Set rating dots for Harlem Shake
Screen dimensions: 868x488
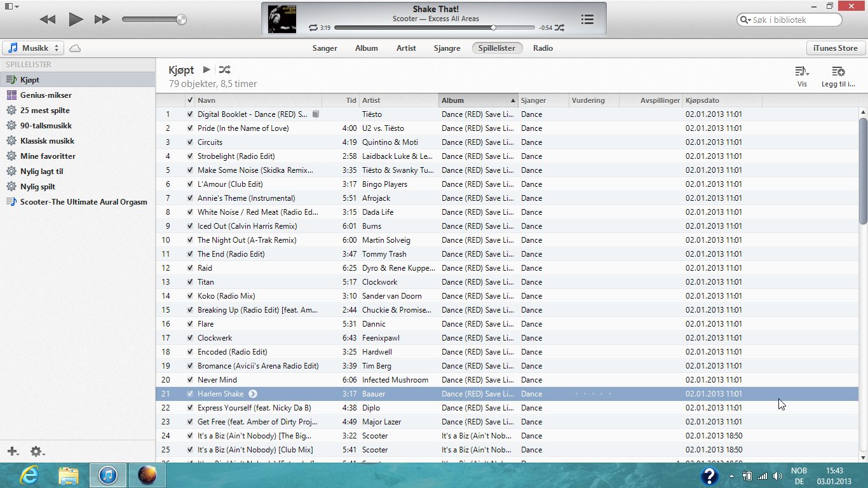(593, 394)
